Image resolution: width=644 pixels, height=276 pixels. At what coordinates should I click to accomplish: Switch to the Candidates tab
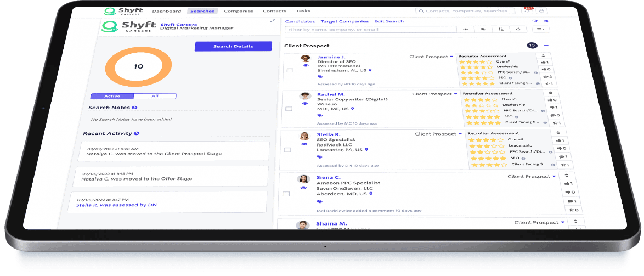click(x=300, y=21)
